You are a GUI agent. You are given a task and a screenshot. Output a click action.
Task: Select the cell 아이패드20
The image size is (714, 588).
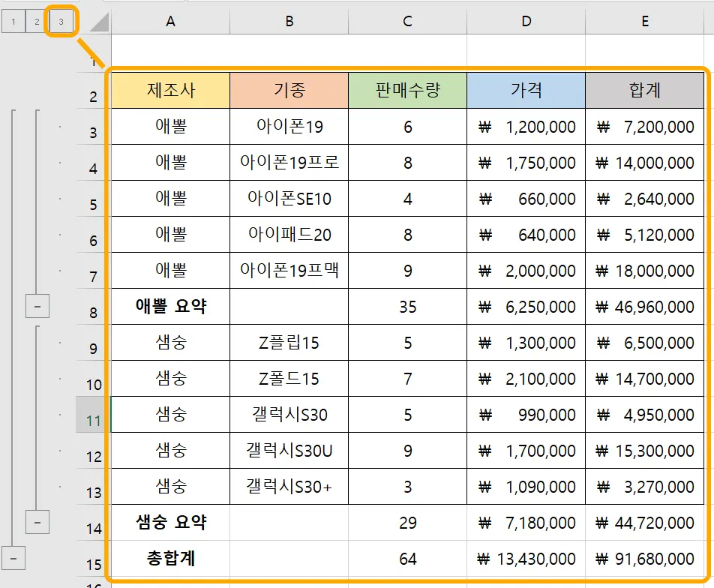(289, 235)
